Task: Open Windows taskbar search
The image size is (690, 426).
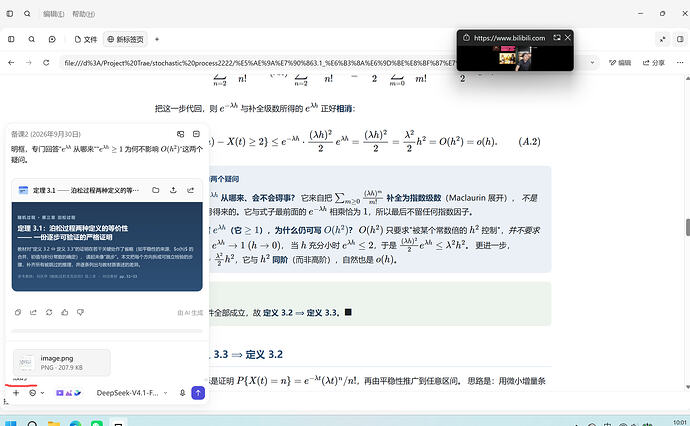Action: click(32, 423)
